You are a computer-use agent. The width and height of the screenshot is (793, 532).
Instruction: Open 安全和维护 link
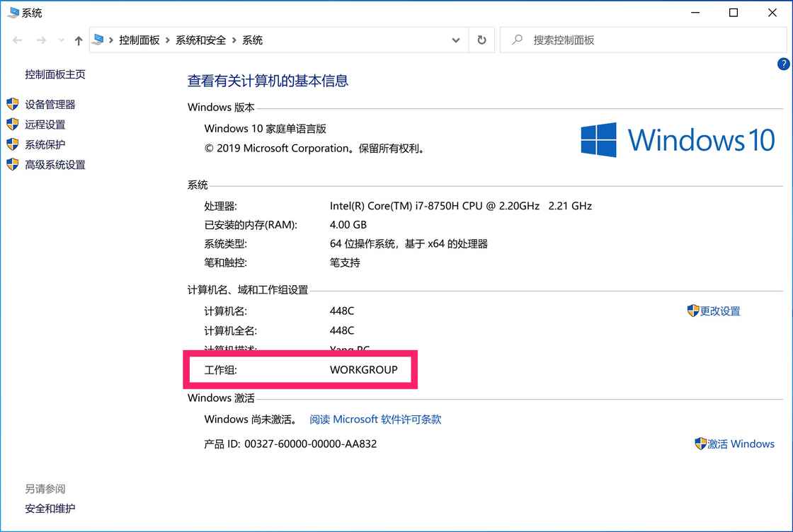tap(50, 509)
